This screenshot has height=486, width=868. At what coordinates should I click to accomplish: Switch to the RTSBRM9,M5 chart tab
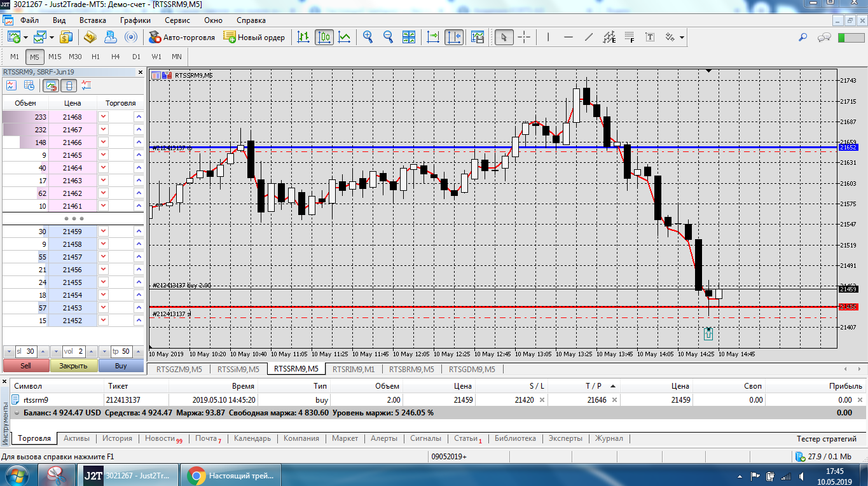pyautogui.click(x=411, y=369)
